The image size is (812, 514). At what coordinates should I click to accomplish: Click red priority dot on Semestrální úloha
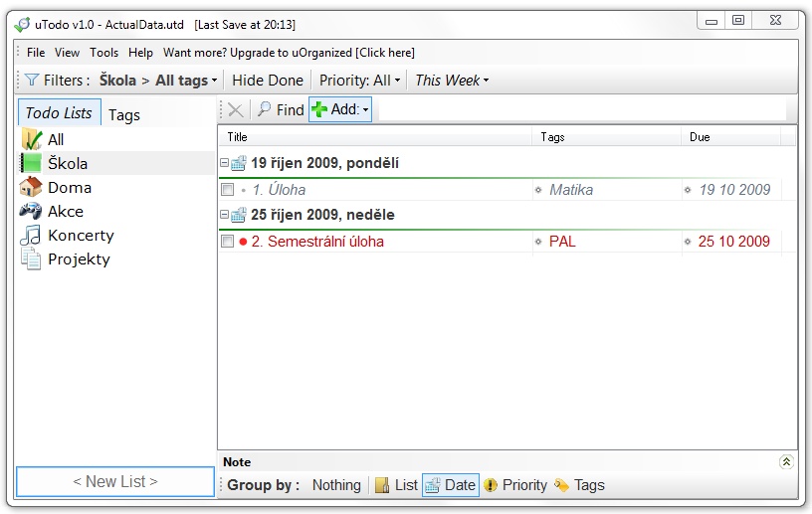coord(243,242)
